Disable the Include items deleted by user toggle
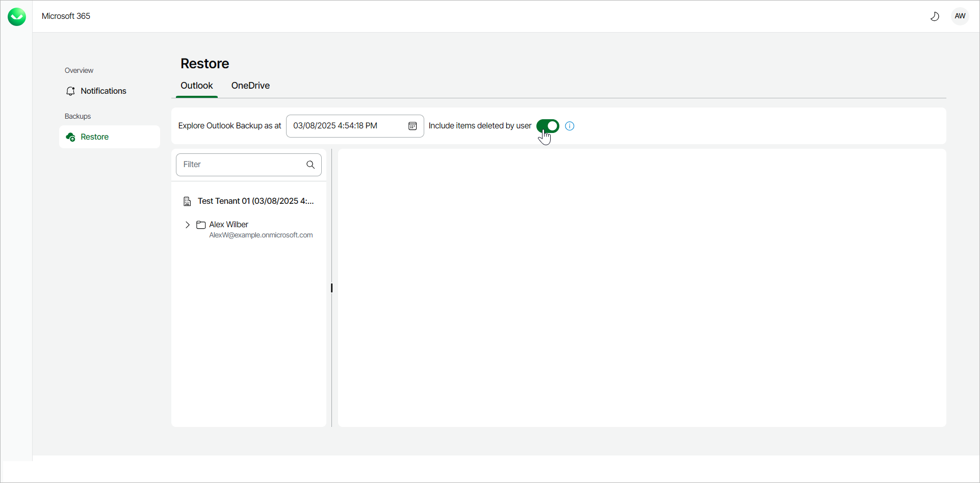980x483 pixels. (548, 126)
